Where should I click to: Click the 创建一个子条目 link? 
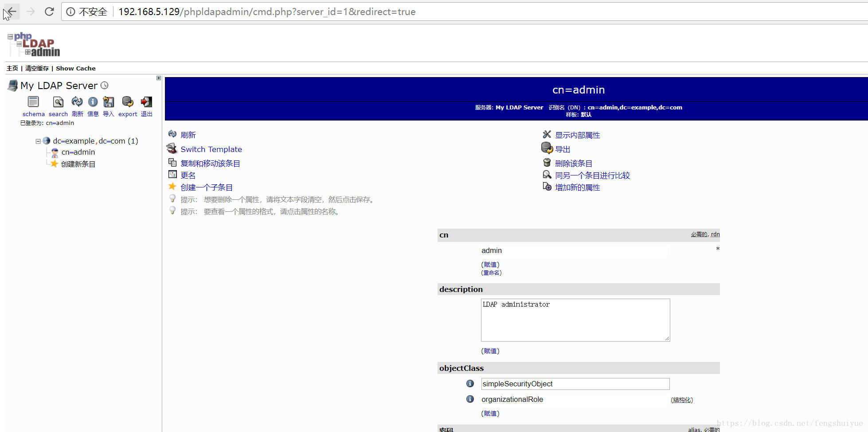[x=207, y=187]
